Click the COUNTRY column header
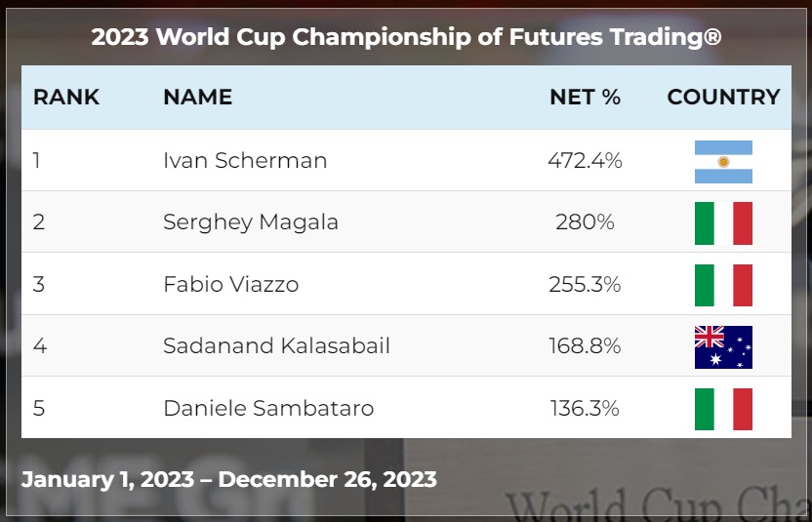 point(723,98)
